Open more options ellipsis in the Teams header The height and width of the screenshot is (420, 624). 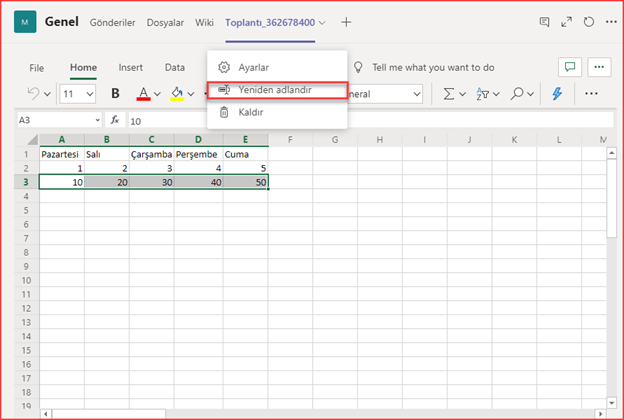(x=611, y=22)
